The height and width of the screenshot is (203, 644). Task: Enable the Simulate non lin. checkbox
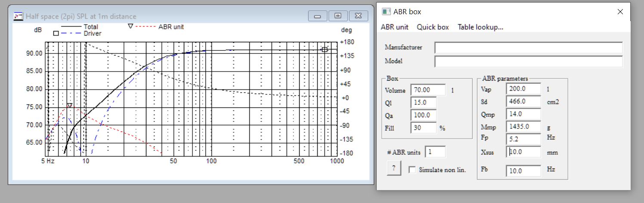tap(412, 170)
